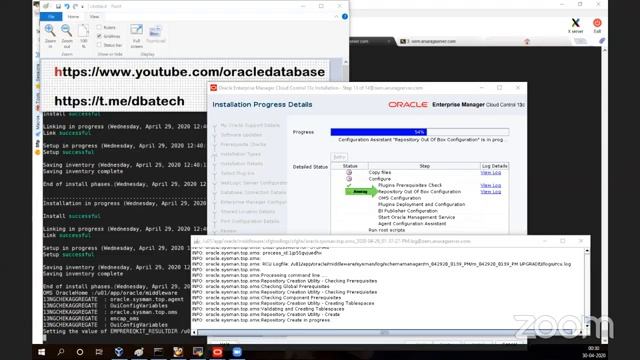Click the installation progress bar at 54%

pos(420,132)
